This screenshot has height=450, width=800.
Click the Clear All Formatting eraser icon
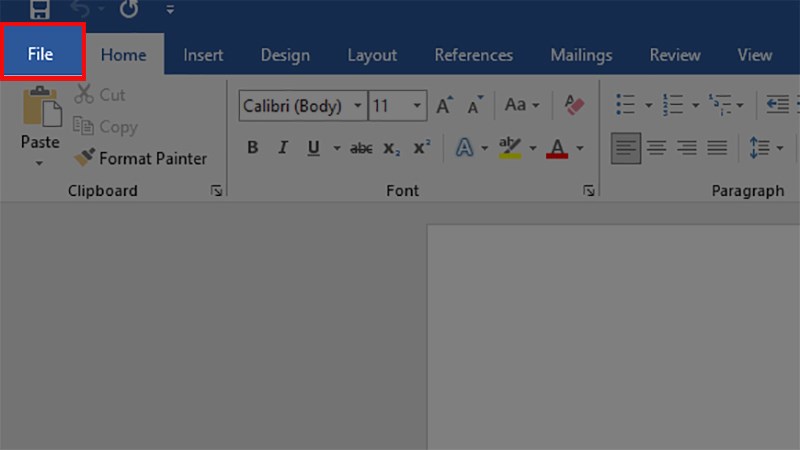tap(574, 105)
